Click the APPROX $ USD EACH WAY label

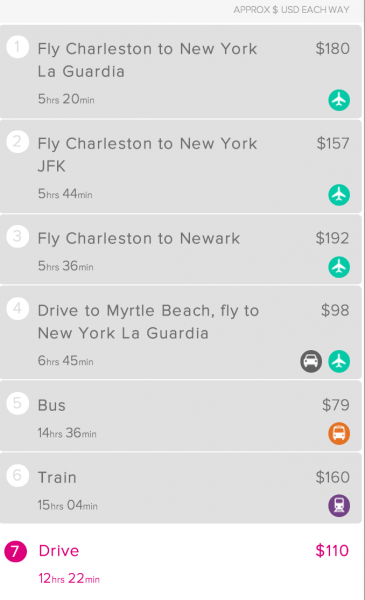click(x=292, y=10)
